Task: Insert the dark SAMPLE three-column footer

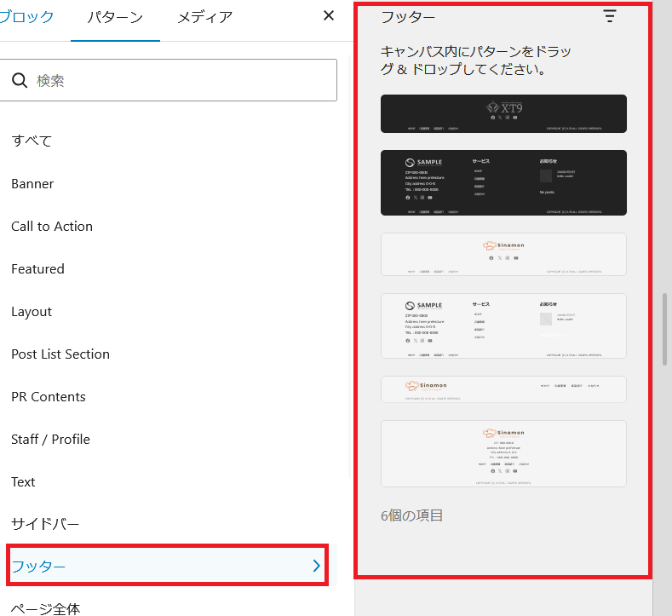Action: coord(503,182)
